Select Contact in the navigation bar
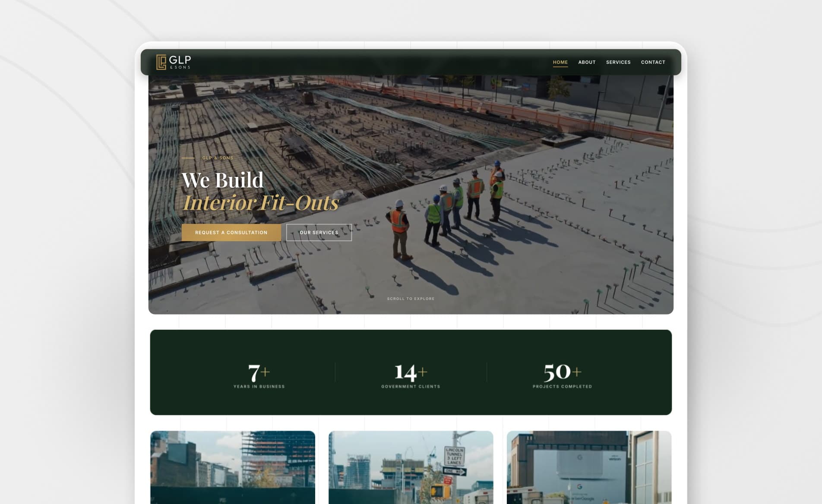This screenshot has height=504, width=822. point(653,62)
